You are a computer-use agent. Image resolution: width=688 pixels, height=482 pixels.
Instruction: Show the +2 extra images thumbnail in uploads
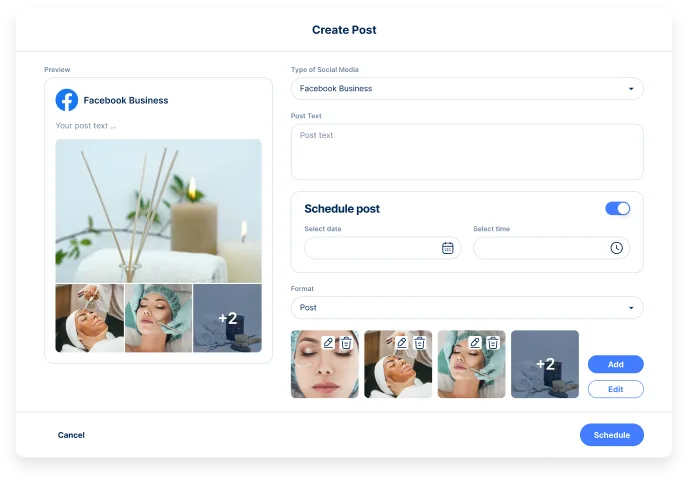click(545, 364)
